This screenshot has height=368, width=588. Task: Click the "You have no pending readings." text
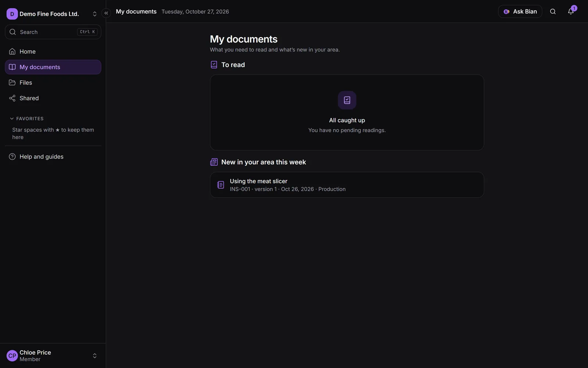(347, 130)
